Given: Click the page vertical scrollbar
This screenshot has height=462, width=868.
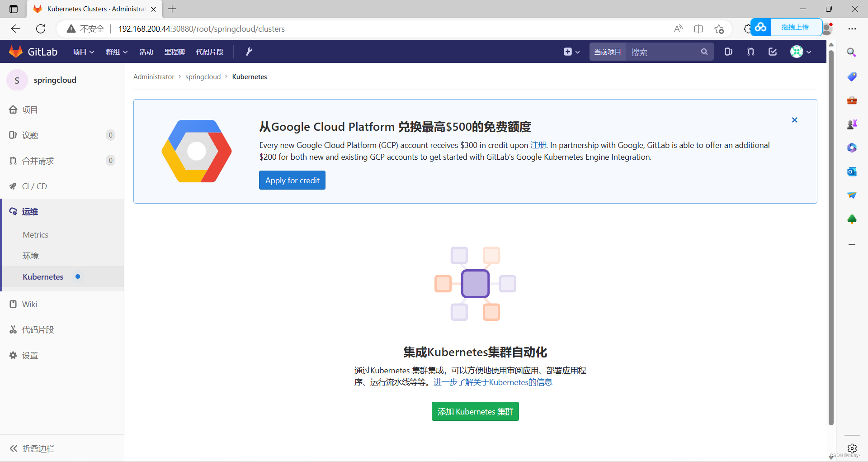Looking at the screenshot, I should click(831, 238).
